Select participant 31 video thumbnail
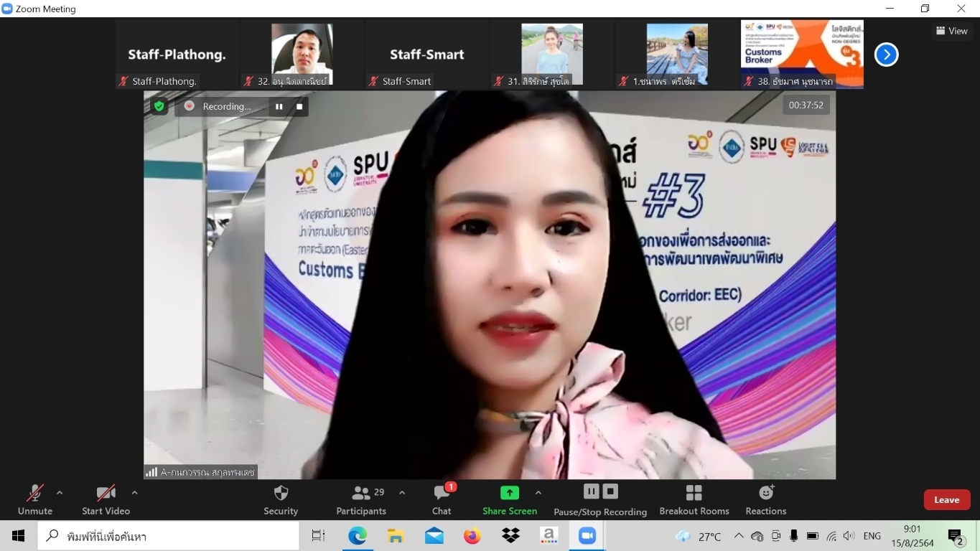980x551 pixels. tap(552, 55)
